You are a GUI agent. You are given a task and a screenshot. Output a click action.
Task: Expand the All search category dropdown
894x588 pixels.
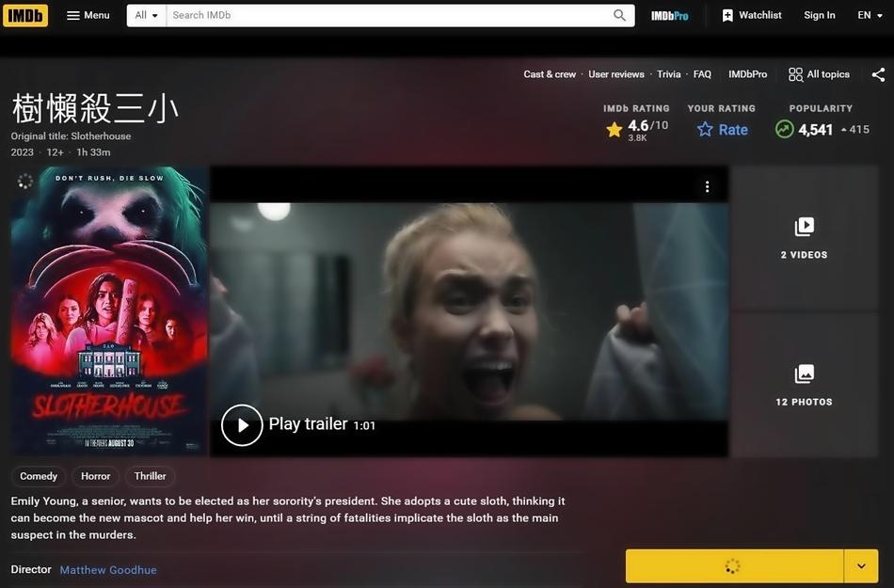(x=147, y=15)
